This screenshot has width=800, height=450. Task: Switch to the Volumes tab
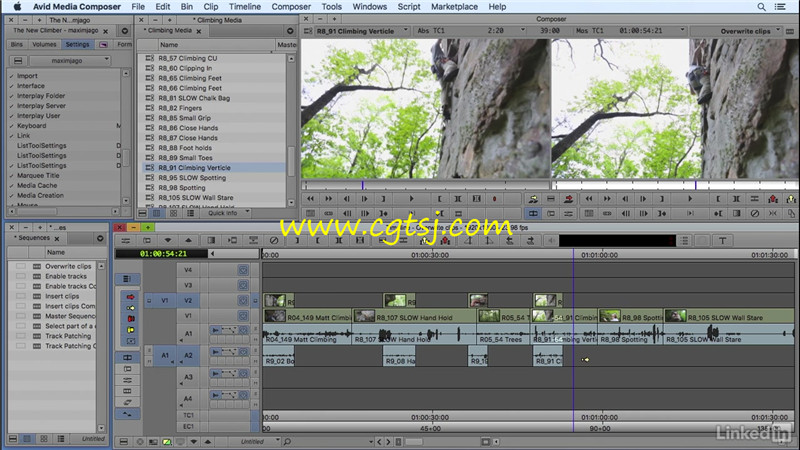[x=44, y=44]
